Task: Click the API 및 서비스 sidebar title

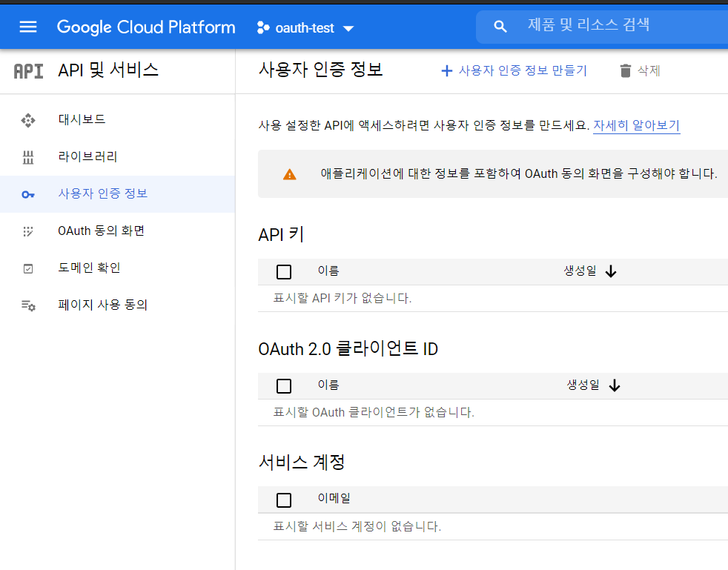Action: pos(108,70)
